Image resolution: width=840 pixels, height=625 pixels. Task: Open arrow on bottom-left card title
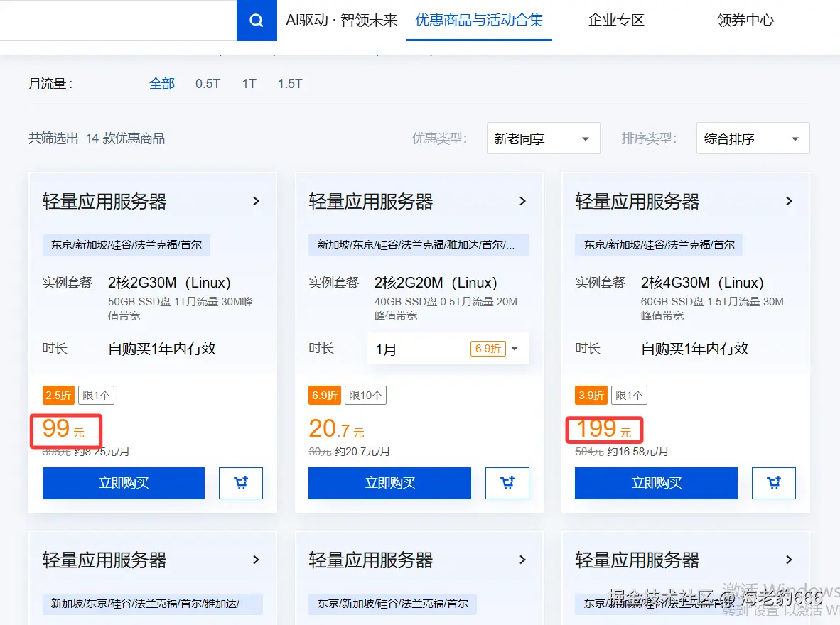point(256,560)
